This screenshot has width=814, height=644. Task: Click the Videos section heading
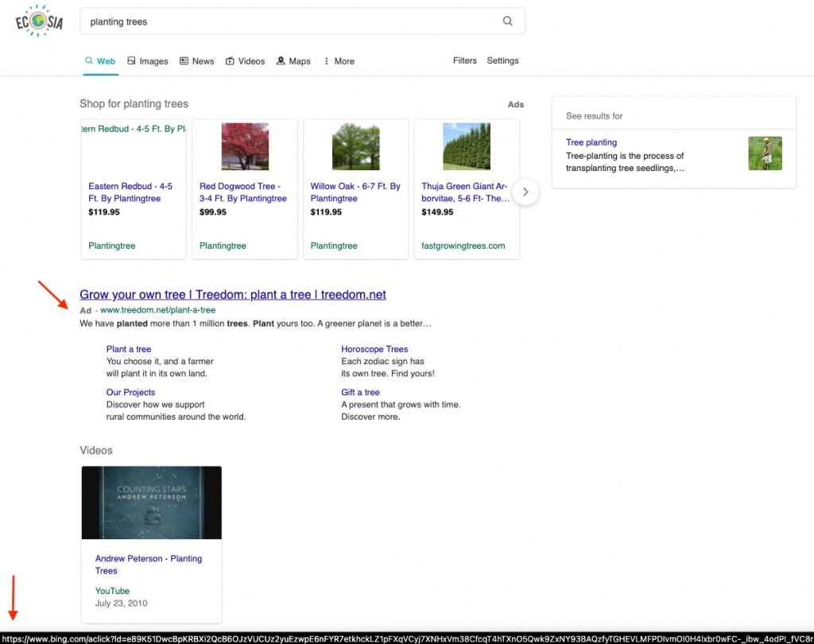96,450
